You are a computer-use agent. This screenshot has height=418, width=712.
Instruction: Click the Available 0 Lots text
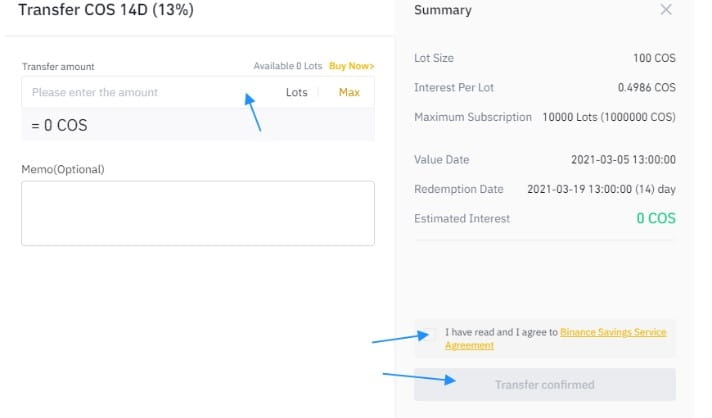[x=288, y=66]
